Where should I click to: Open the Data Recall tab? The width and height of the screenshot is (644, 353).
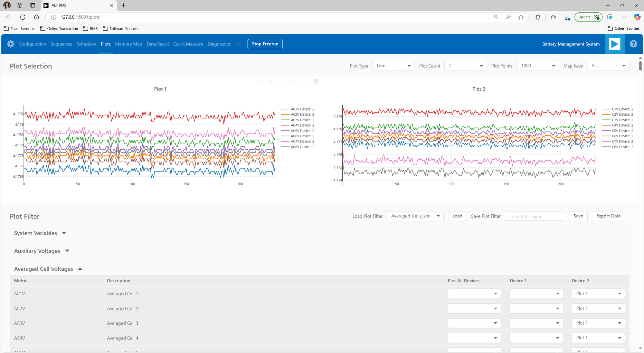pyautogui.click(x=157, y=44)
